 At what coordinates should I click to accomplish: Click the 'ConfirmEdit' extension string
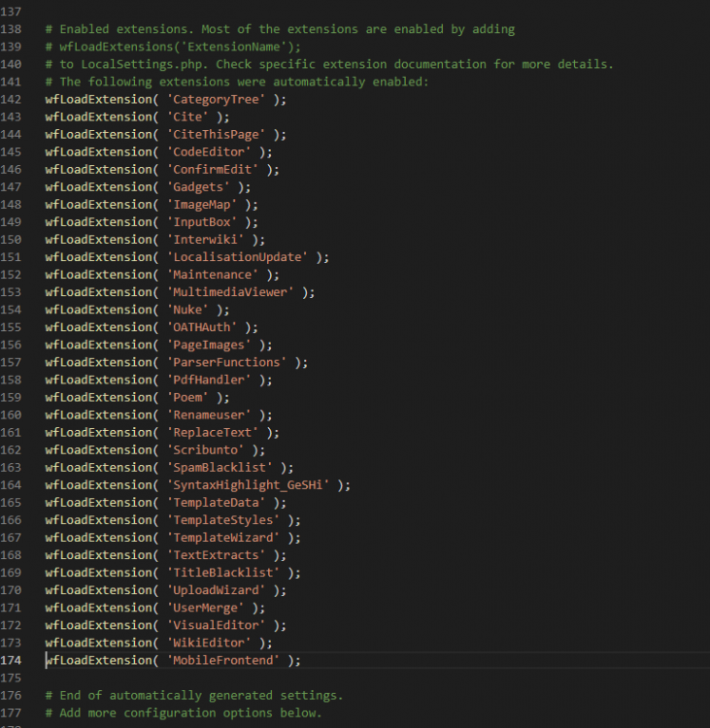point(213,170)
